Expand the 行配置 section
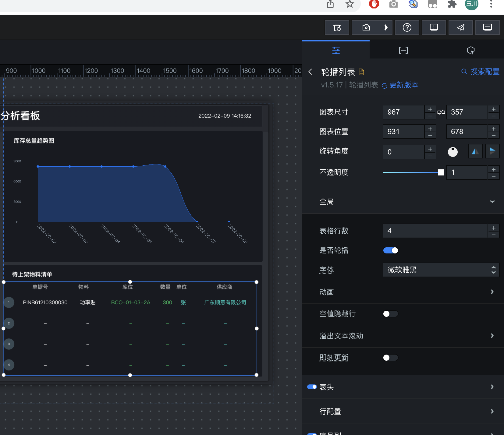The image size is (504, 435). [492, 411]
